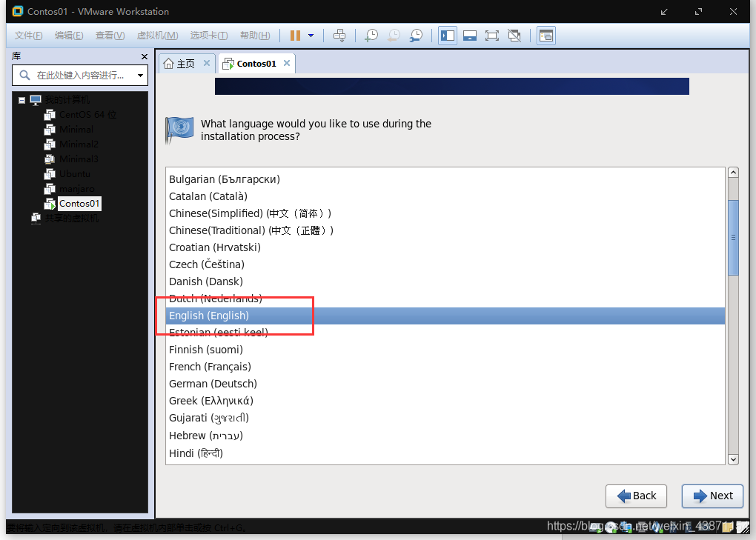
Task: Click the language list scroll up arrow
Action: coord(733,173)
